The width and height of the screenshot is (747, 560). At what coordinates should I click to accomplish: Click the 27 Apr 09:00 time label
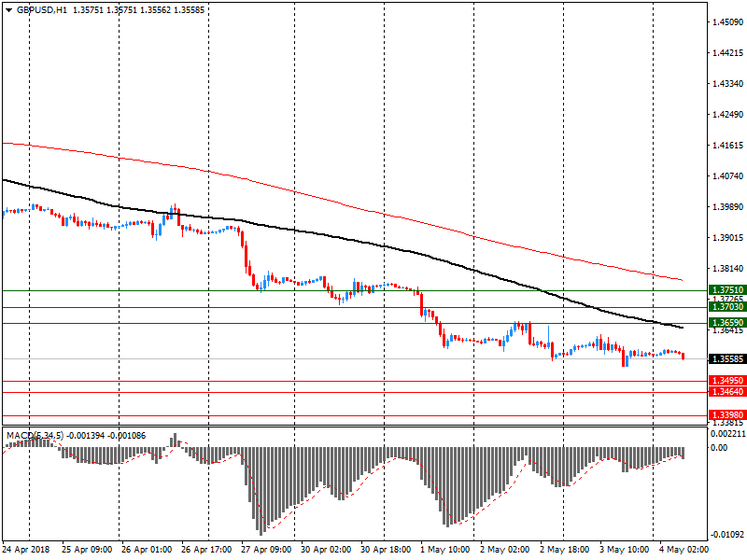pyautogui.click(x=266, y=550)
